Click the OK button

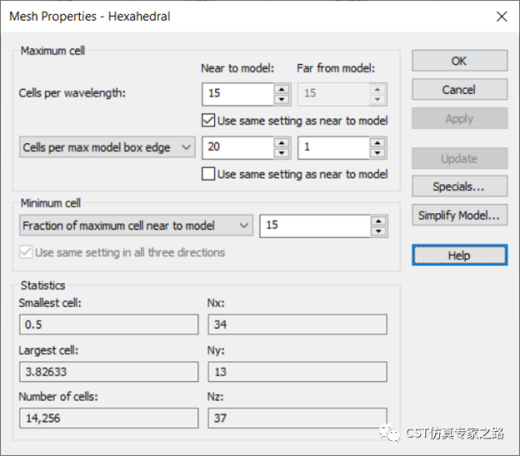[x=460, y=61]
